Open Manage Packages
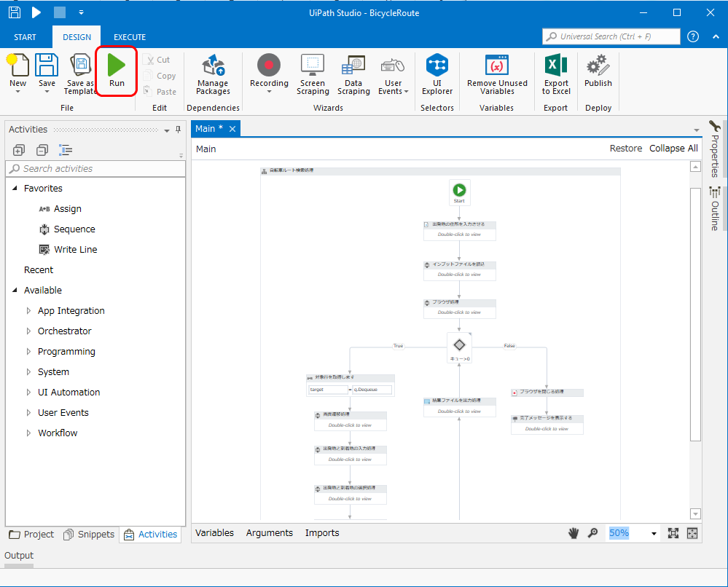728x587 pixels. (x=213, y=74)
